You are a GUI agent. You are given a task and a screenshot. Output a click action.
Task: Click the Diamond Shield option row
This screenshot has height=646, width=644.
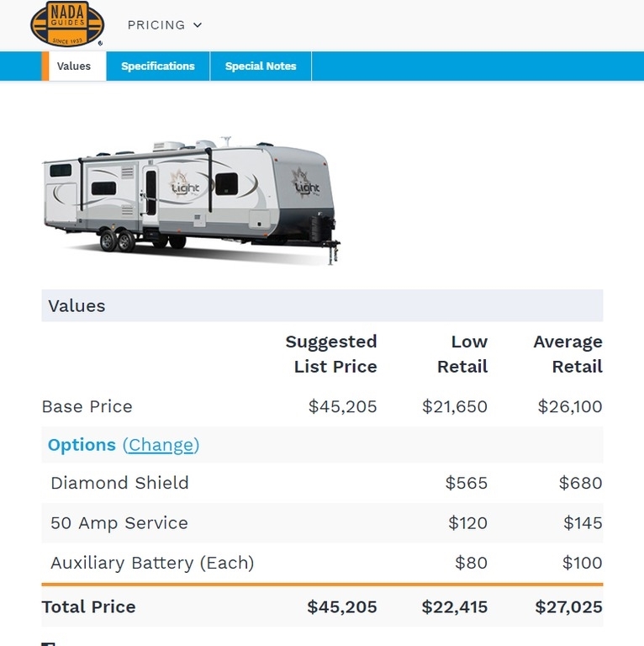pyautogui.click(x=119, y=484)
